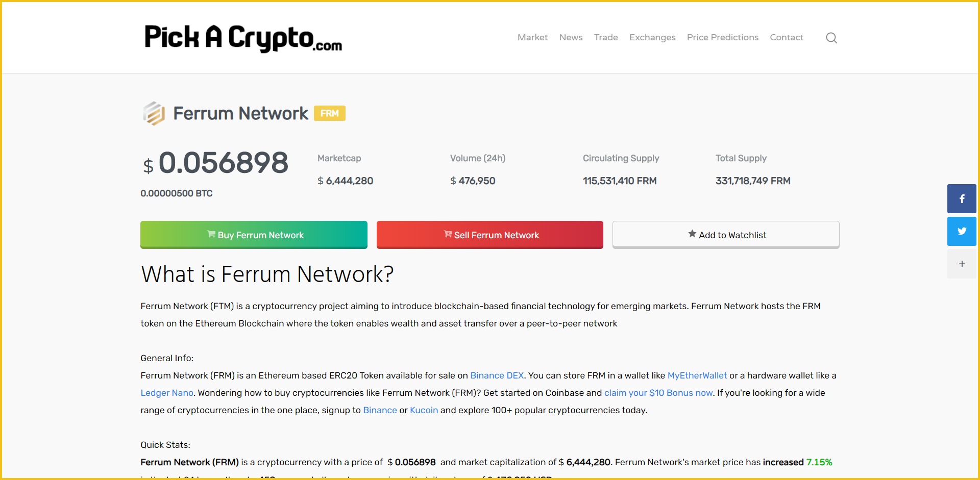Click Sell Ferrum Network
This screenshot has width=980, height=480.
[x=489, y=235]
